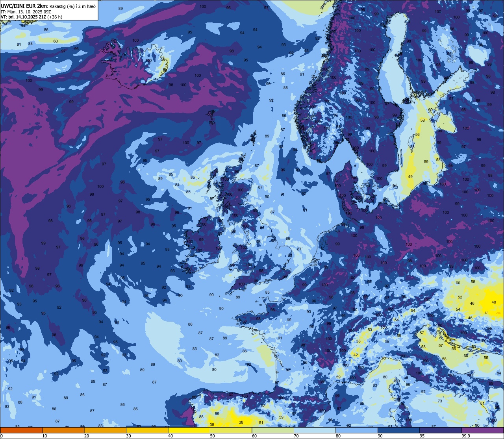Click the humidity value 53 on the map
The width and height of the screenshot is (504, 439).
coord(370,330)
